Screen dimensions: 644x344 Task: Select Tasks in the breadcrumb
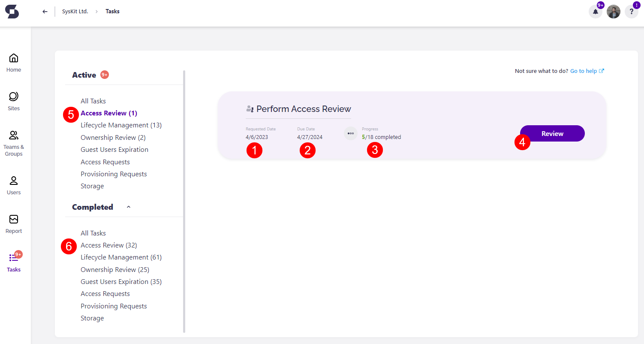pos(112,11)
